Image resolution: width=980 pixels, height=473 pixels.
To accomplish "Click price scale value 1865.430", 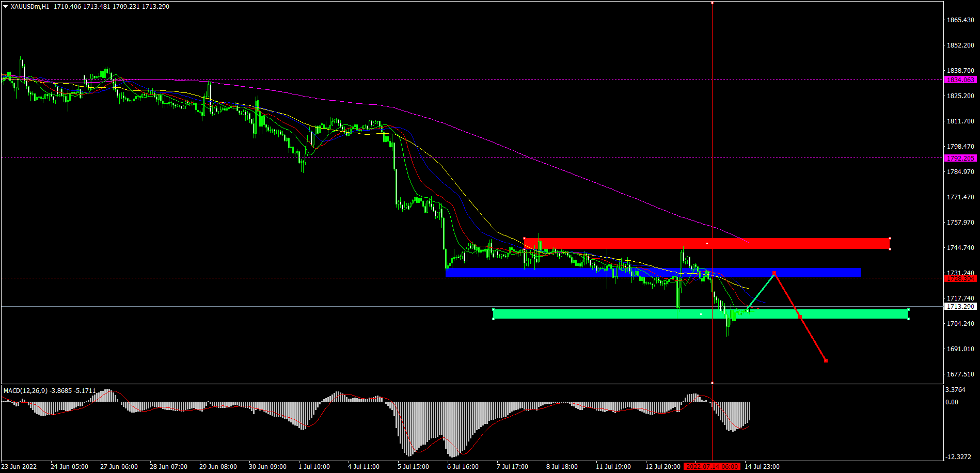I will tap(960, 20).
